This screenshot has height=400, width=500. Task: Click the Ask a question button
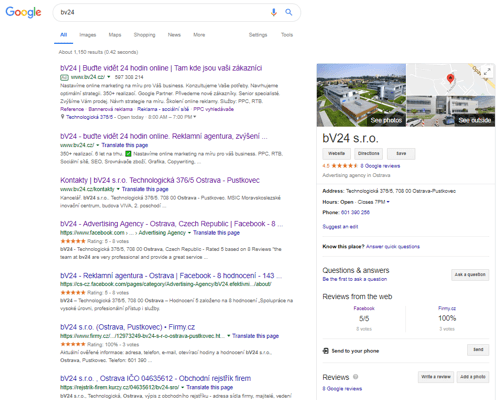coord(470,275)
